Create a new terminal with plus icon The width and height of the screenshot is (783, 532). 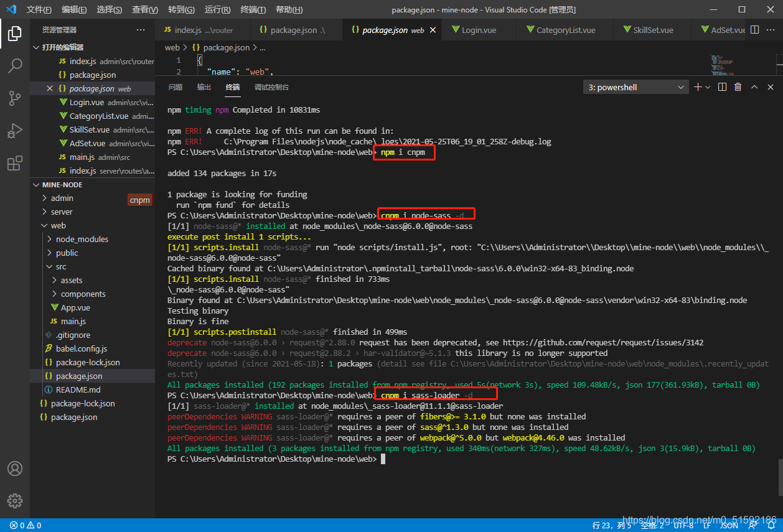pos(698,87)
